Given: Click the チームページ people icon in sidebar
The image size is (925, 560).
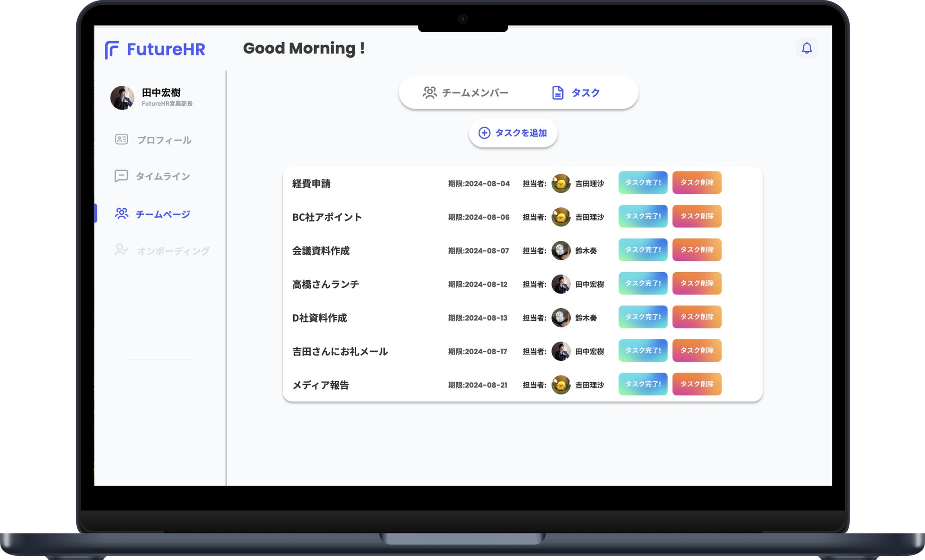Looking at the screenshot, I should [x=121, y=214].
